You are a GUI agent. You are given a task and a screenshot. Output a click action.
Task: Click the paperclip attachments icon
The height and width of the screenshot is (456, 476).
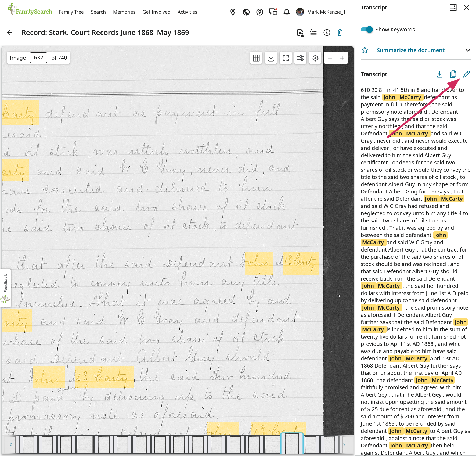[x=340, y=33]
